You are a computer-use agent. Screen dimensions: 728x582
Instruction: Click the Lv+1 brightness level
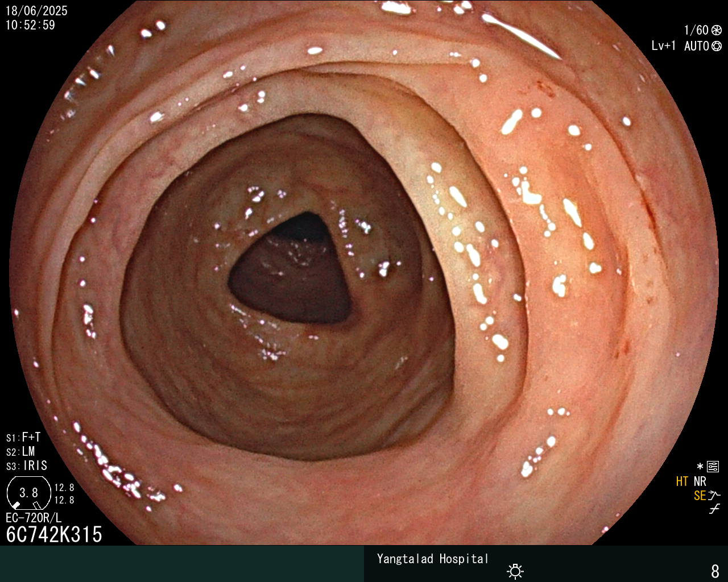pyautogui.click(x=664, y=46)
